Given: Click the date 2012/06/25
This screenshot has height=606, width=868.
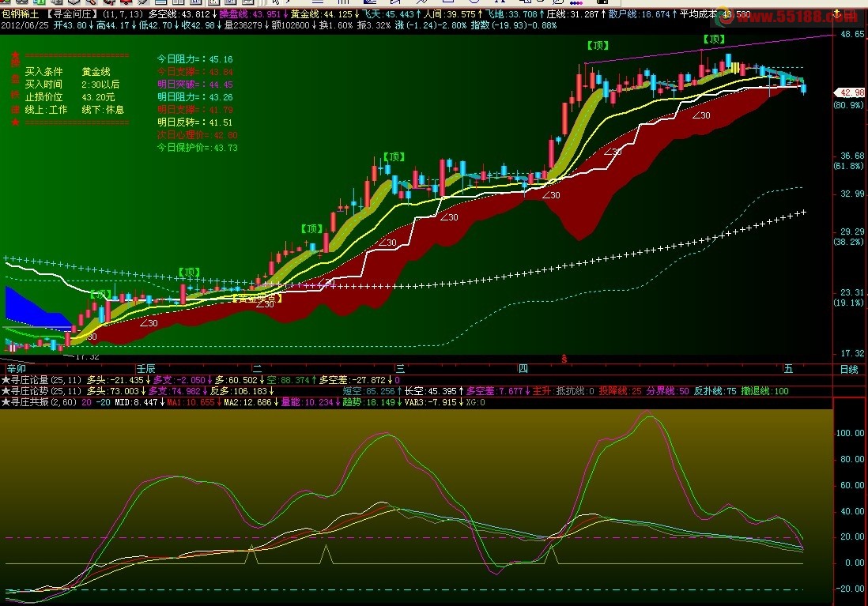Looking at the screenshot, I should point(25,25).
